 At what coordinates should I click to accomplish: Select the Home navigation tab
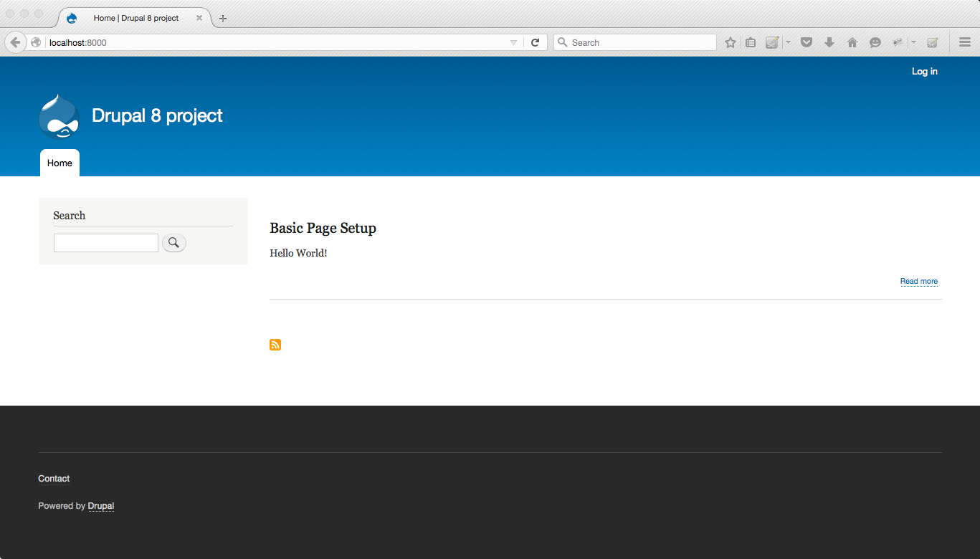point(60,163)
